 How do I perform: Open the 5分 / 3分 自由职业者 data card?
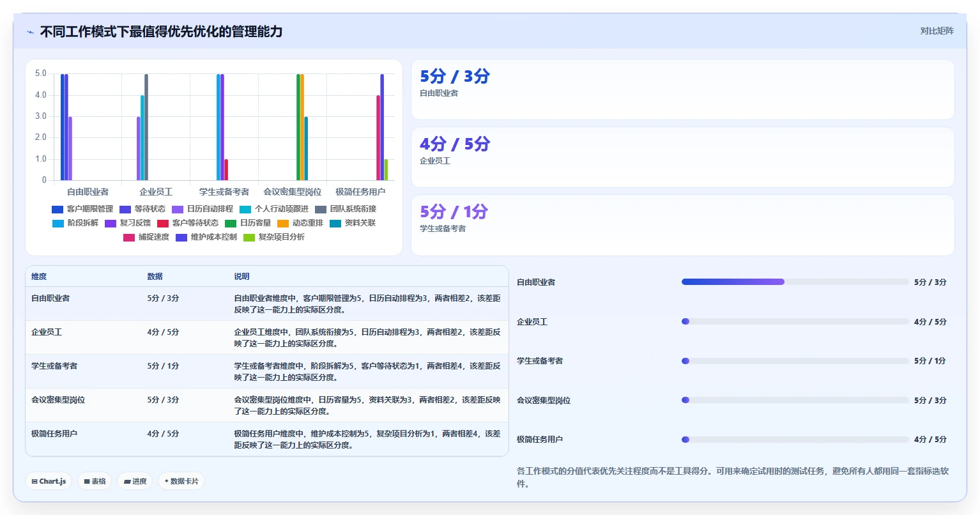(682, 89)
